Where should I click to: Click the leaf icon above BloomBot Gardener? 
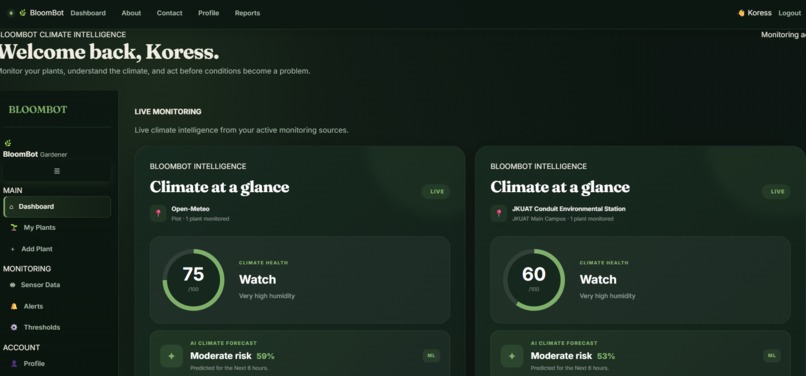coord(8,143)
